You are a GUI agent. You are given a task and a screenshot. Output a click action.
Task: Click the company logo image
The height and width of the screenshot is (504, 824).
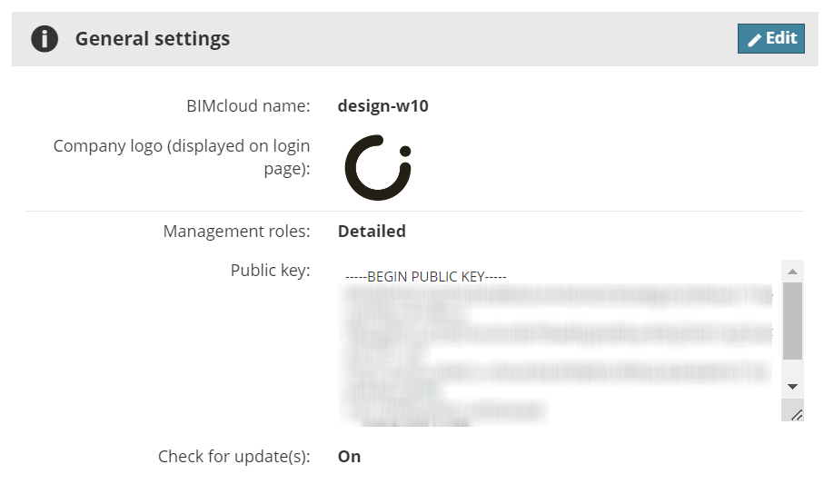378,167
